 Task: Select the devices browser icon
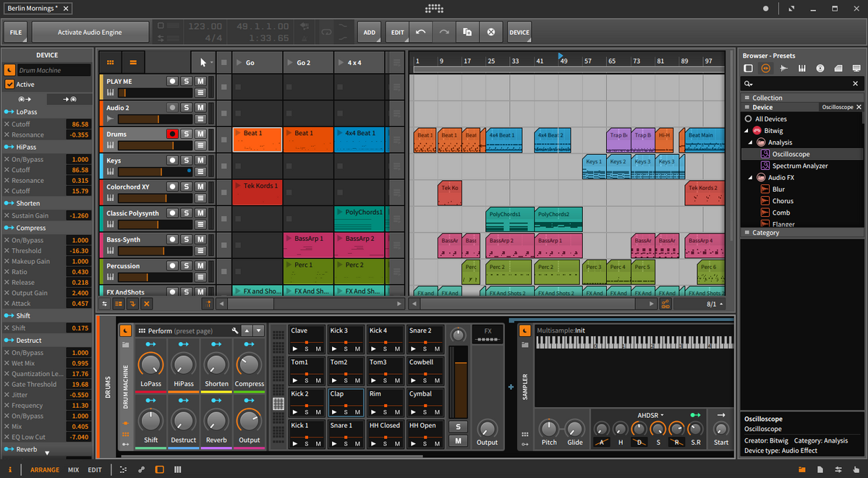click(x=766, y=69)
